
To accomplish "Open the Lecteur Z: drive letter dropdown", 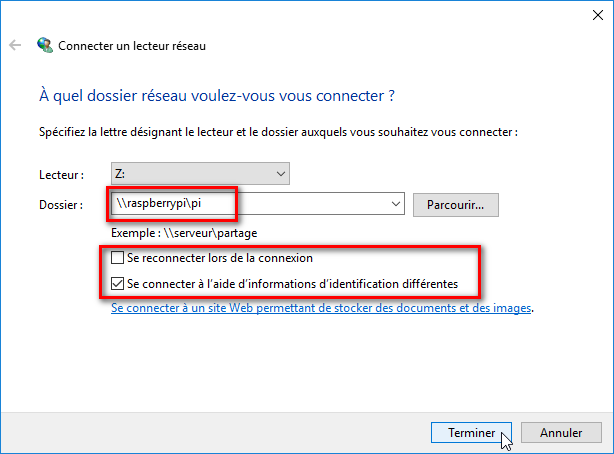I will coord(200,174).
